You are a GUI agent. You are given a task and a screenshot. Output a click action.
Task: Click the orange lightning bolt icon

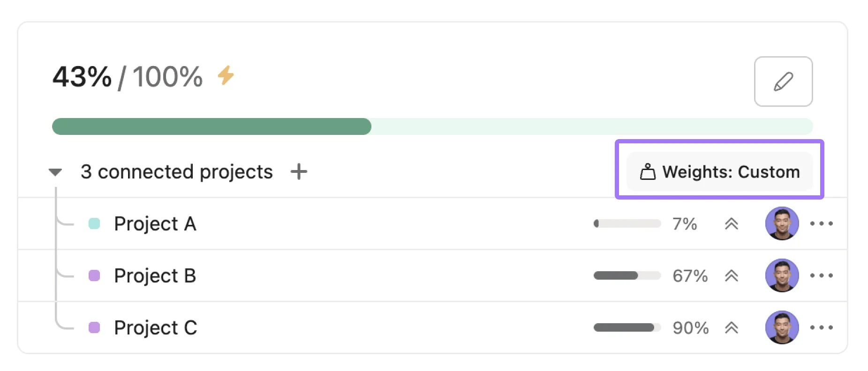[226, 75]
